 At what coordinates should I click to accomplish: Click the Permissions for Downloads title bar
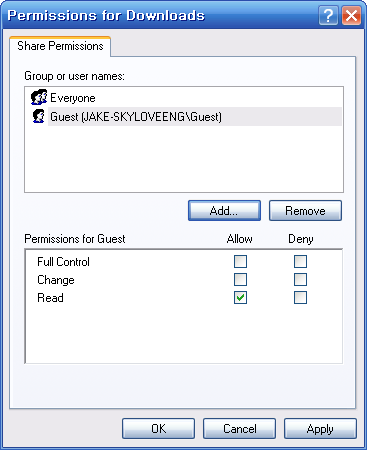coord(160,16)
